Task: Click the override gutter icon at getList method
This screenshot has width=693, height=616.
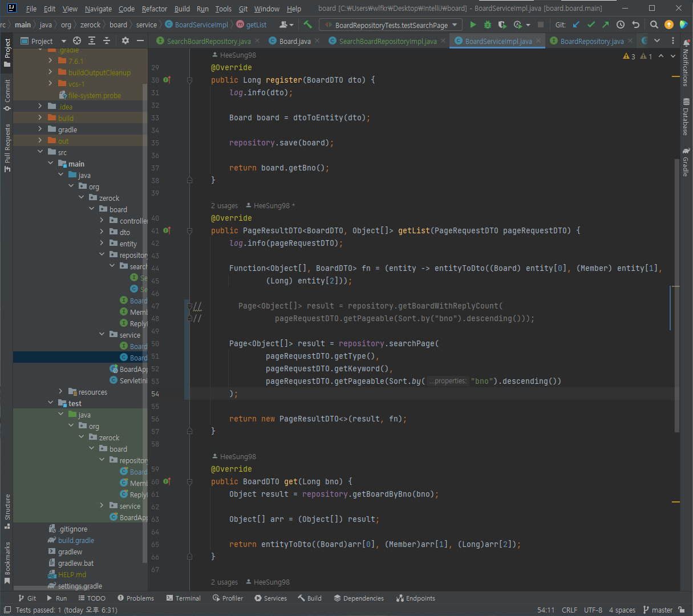Action: point(167,230)
